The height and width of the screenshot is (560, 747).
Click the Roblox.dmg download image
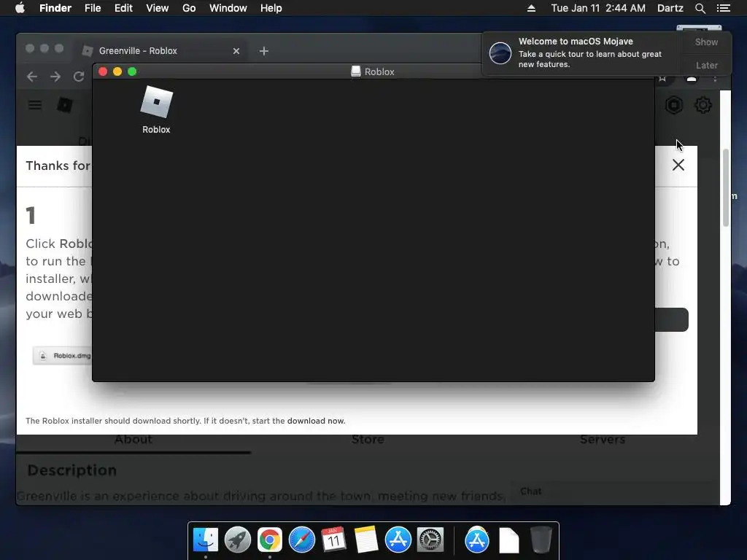(x=62, y=356)
